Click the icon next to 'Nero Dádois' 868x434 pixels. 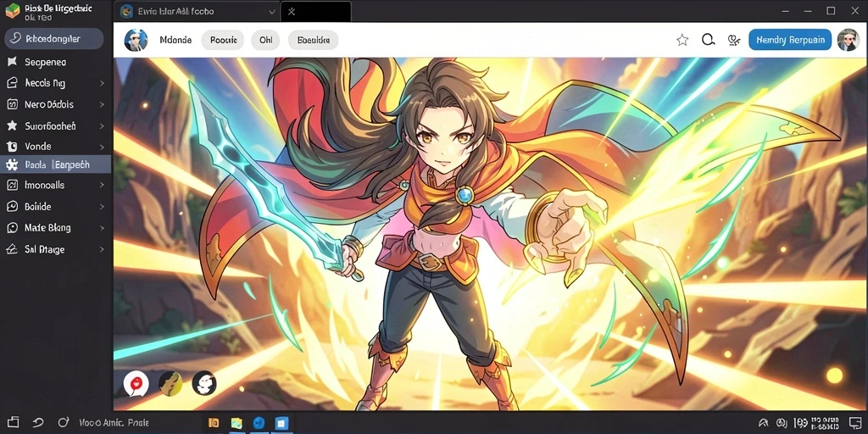point(12,104)
